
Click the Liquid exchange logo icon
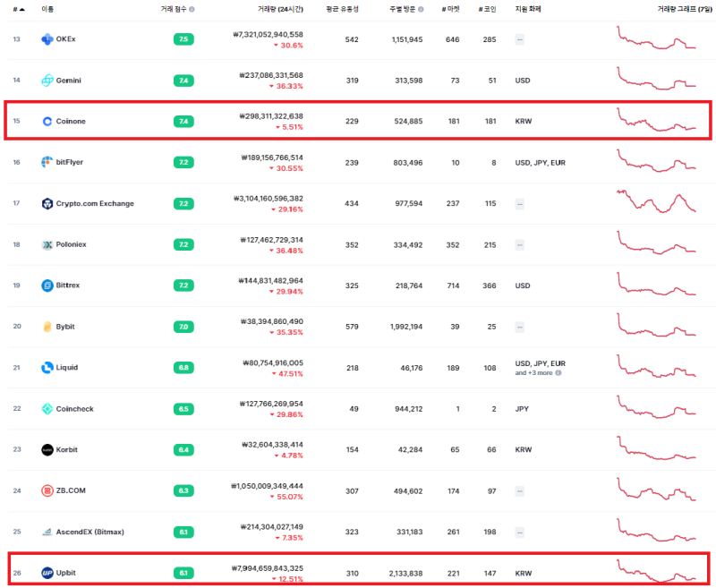click(x=47, y=368)
